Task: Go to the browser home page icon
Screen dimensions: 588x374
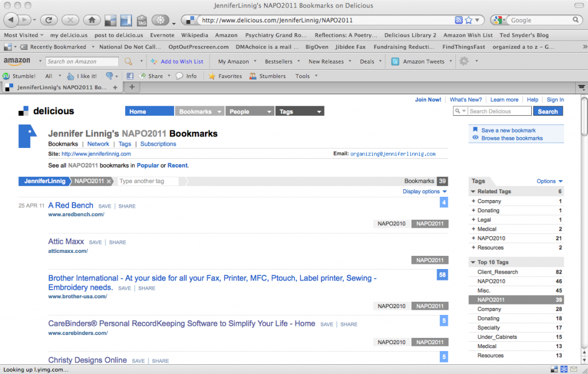Action: pyautogui.click(x=92, y=20)
